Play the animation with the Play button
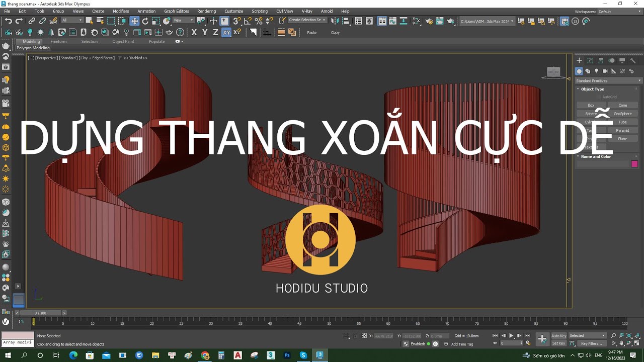644x362 pixels. tap(512, 335)
